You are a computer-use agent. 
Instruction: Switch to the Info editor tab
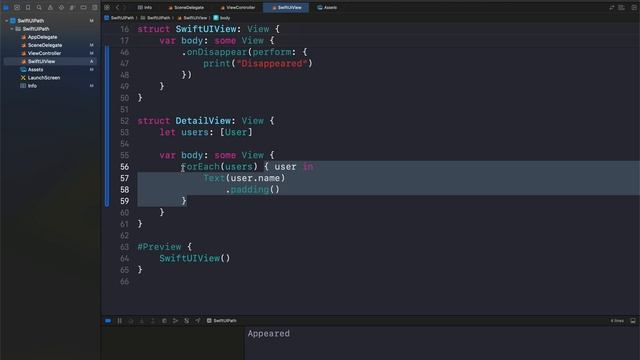point(145,7)
